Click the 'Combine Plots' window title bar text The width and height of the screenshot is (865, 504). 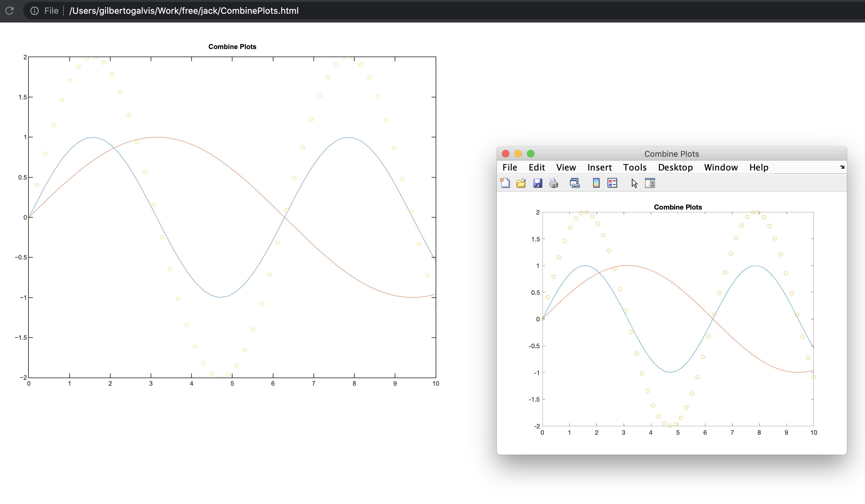pyautogui.click(x=671, y=154)
